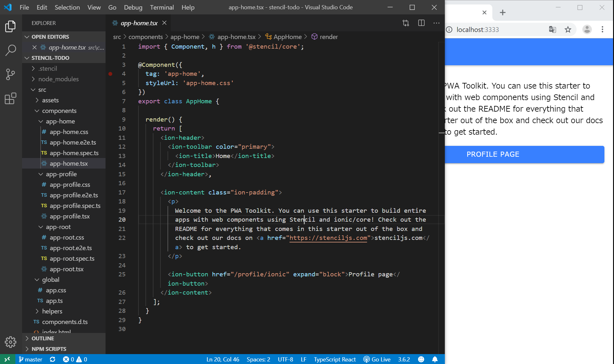Expand the OUTLINE section
Image resolution: width=614 pixels, height=364 pixels.
pyautogui.click(x=43, y=338)
